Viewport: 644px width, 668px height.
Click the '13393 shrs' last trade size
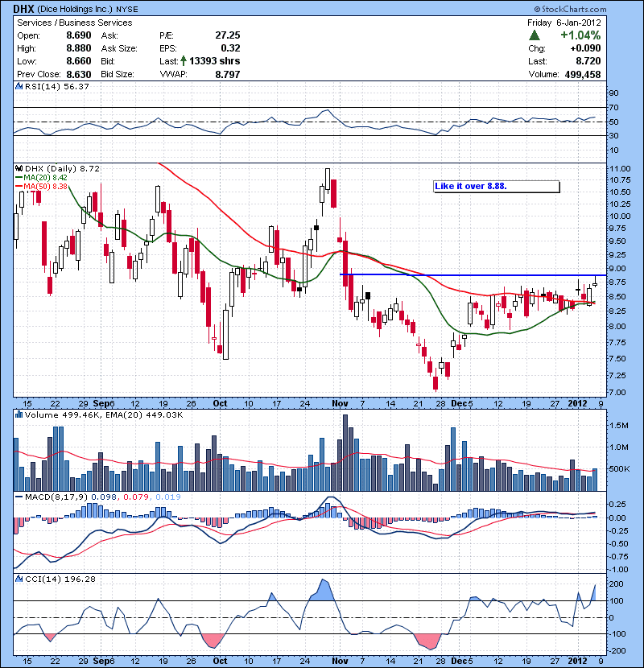click(214, 61)
